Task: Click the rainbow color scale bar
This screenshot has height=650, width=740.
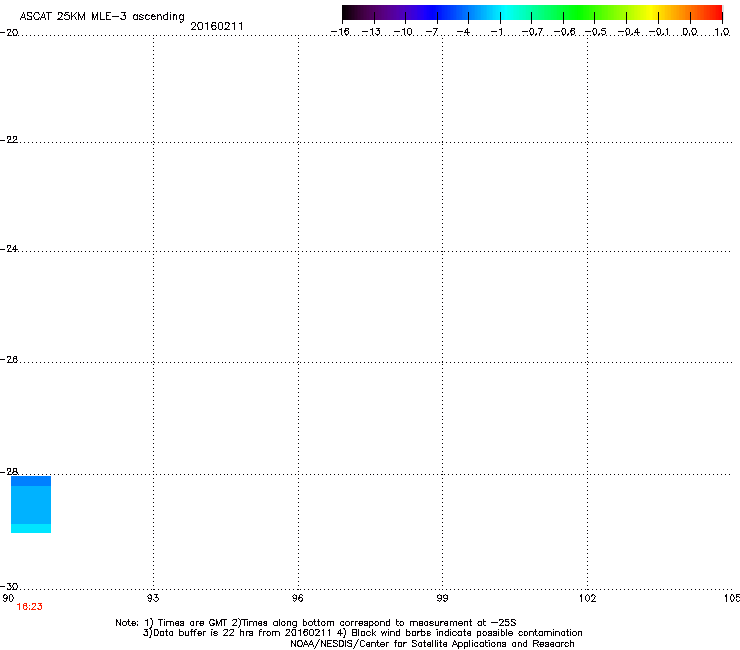Action: (x=532, y=13)
